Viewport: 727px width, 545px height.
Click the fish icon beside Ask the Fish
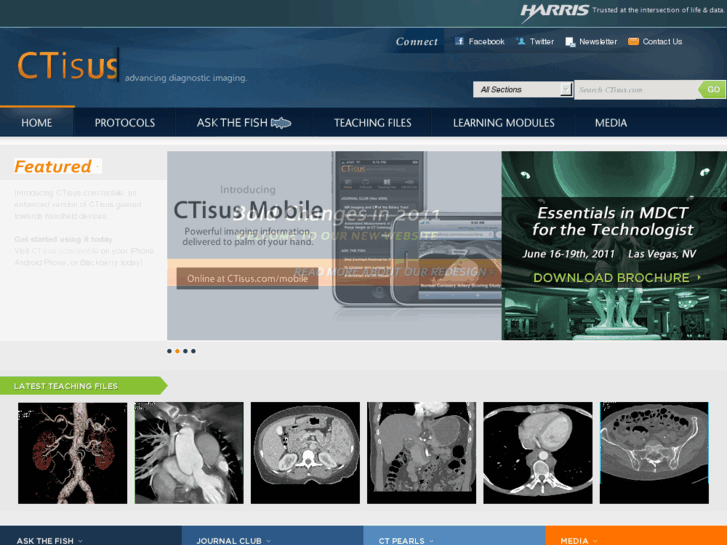[x=281, y=123]
